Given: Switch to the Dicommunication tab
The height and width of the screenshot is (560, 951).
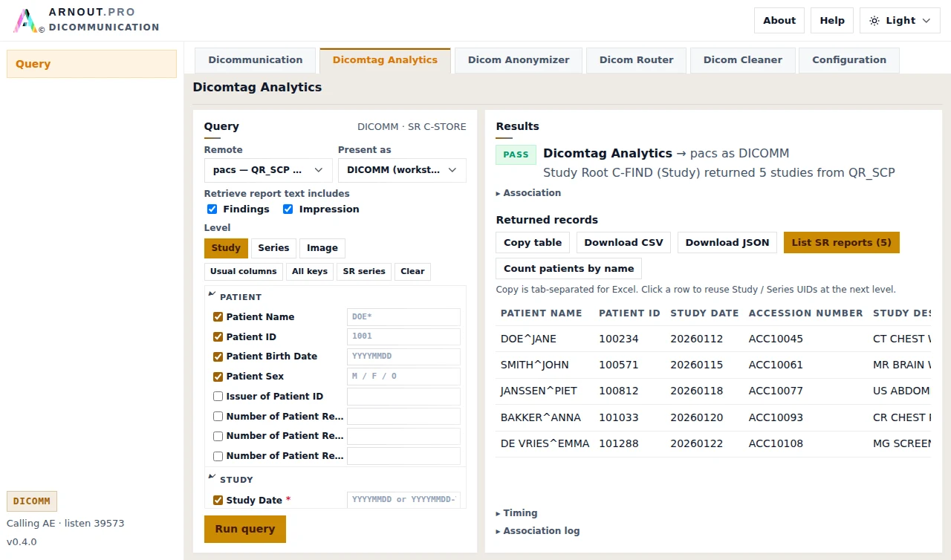Looking at the screenshot, I should (256, 60).
